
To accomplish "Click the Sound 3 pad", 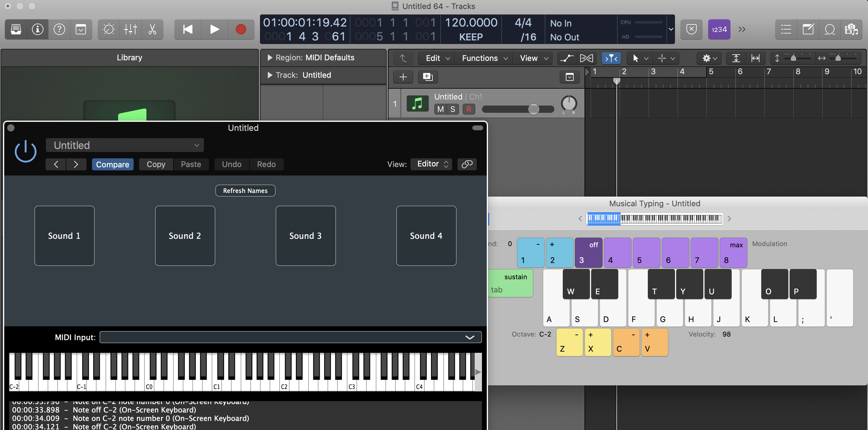I will [x=305, y=236].
